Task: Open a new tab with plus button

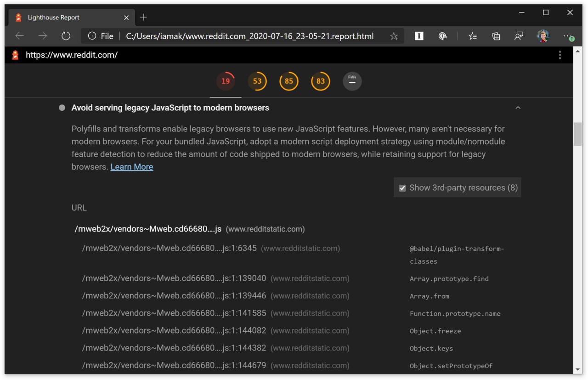Action: [143, 17]
